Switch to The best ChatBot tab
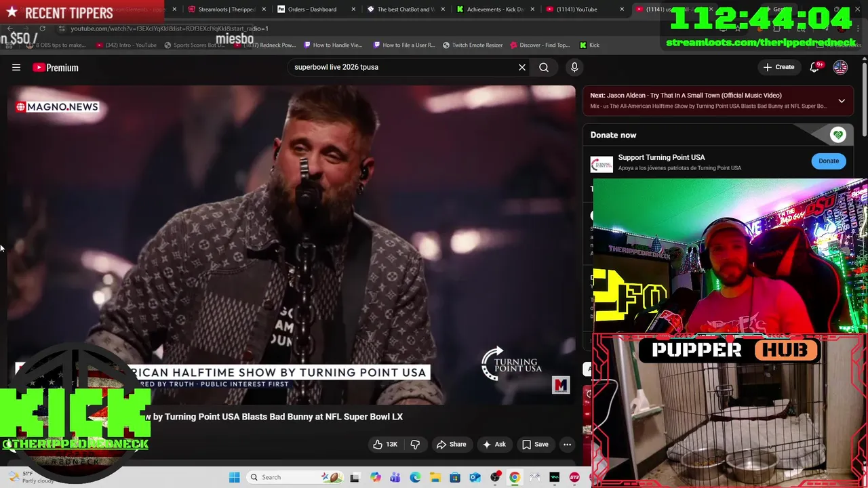This screenshot has width=868, height=488. point(406,9)
